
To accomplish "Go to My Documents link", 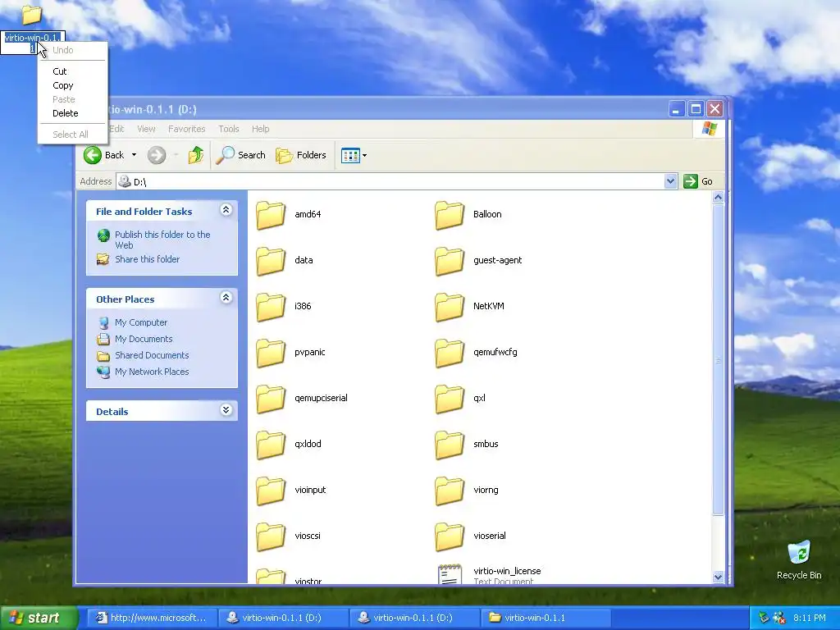I will (144, 339).
